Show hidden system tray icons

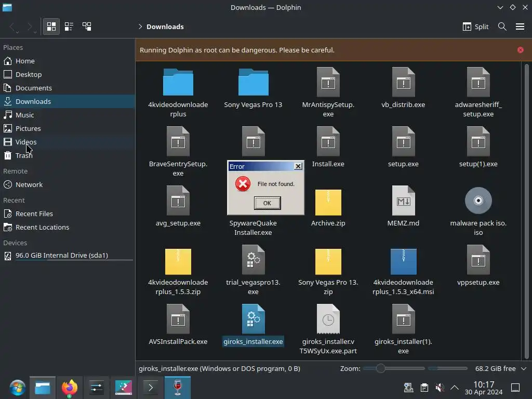coord(454,388)
